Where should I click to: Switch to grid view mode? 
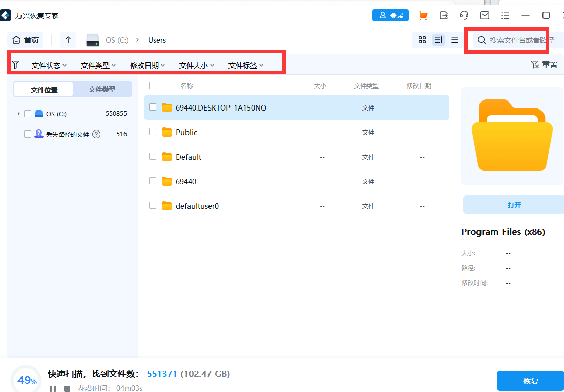coord(422,40)
